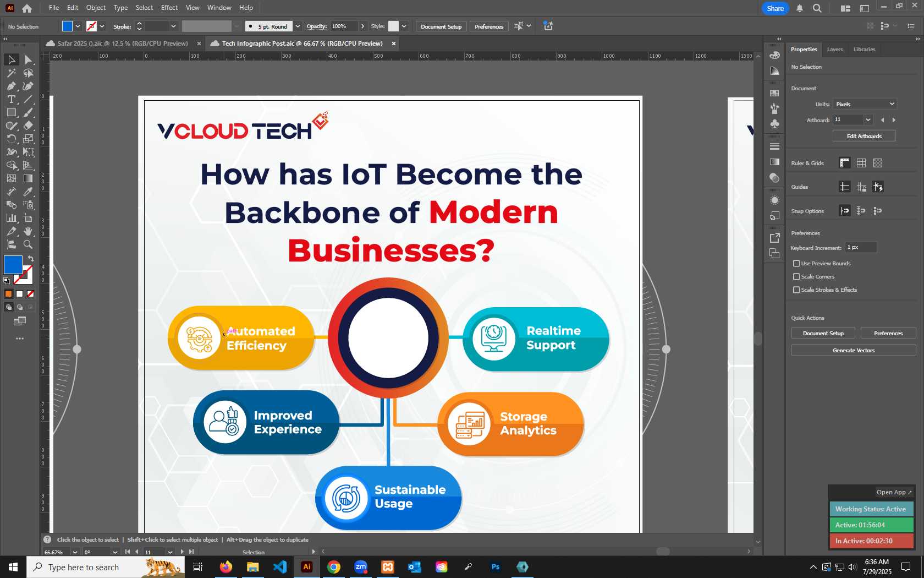Screen dimensions: 924x578
Task: Open the zoom level 66.67% dropdown
Action: point(75,552)
